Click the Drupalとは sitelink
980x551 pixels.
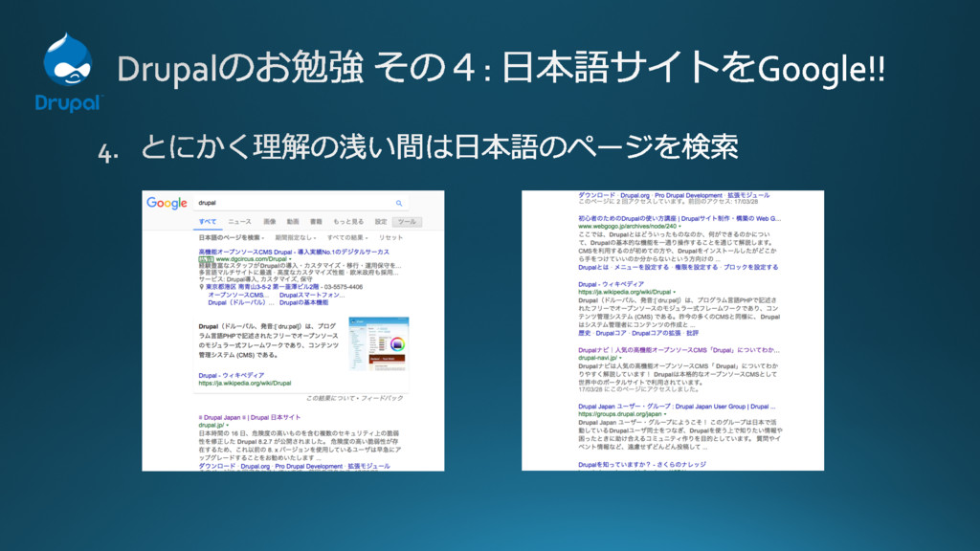tap(593, 268)
